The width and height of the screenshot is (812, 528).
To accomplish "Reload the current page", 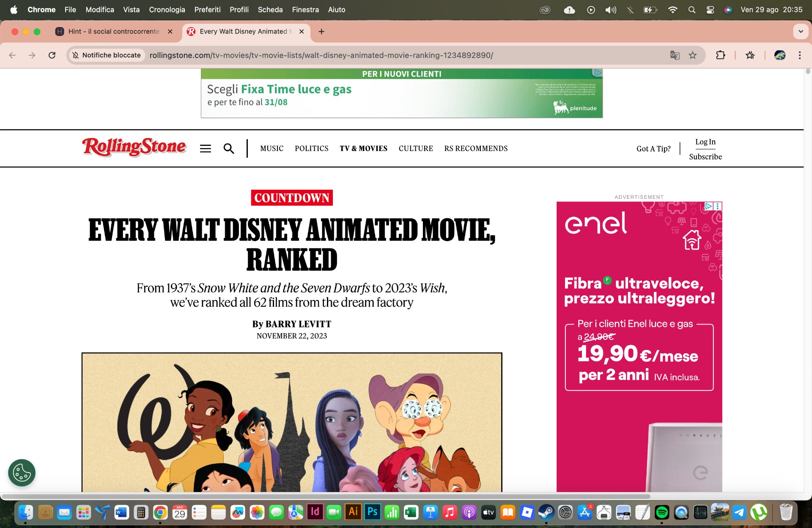I will pos(52,55).
